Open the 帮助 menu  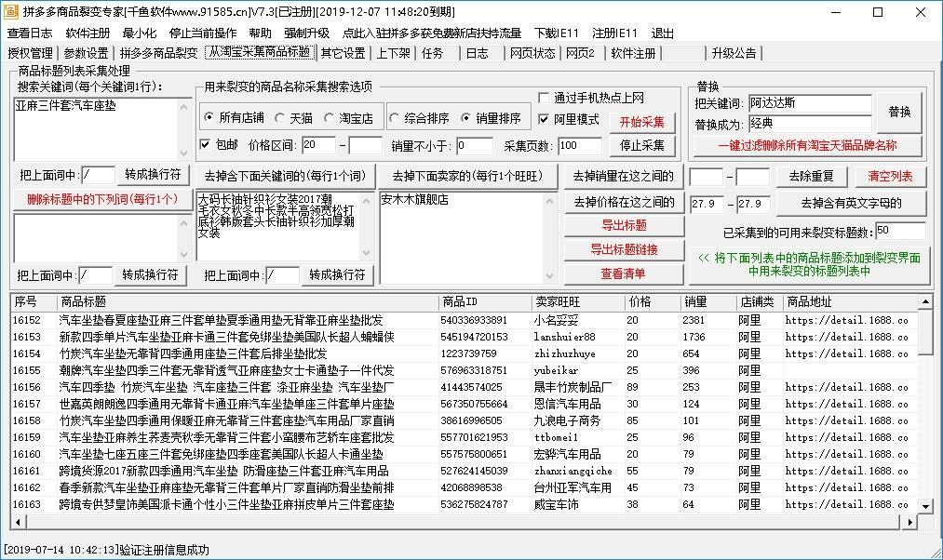click(260, 33)
